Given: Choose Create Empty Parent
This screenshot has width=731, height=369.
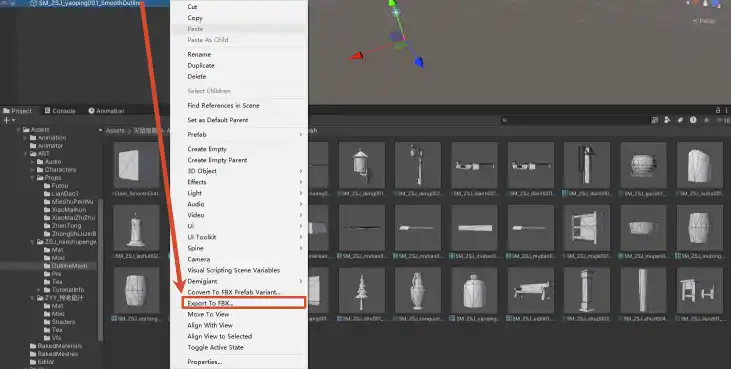Looking at the screenshot, I should pos(239,160).
